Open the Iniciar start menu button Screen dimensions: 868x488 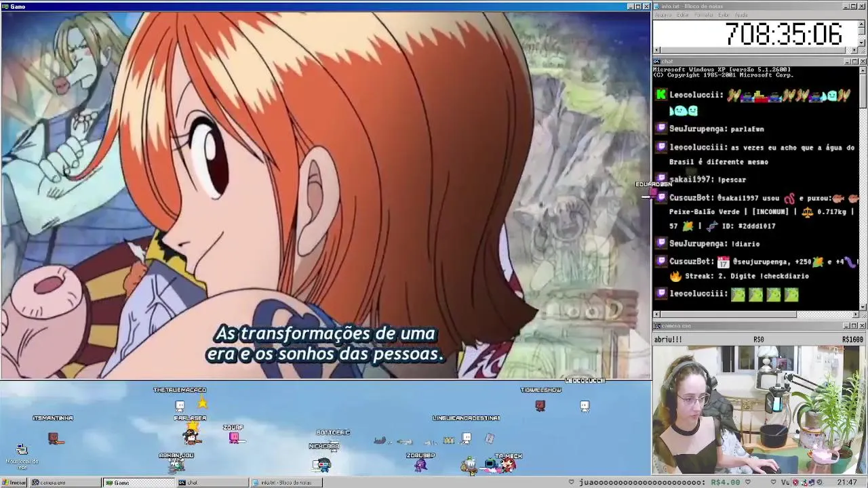(14, 483)
